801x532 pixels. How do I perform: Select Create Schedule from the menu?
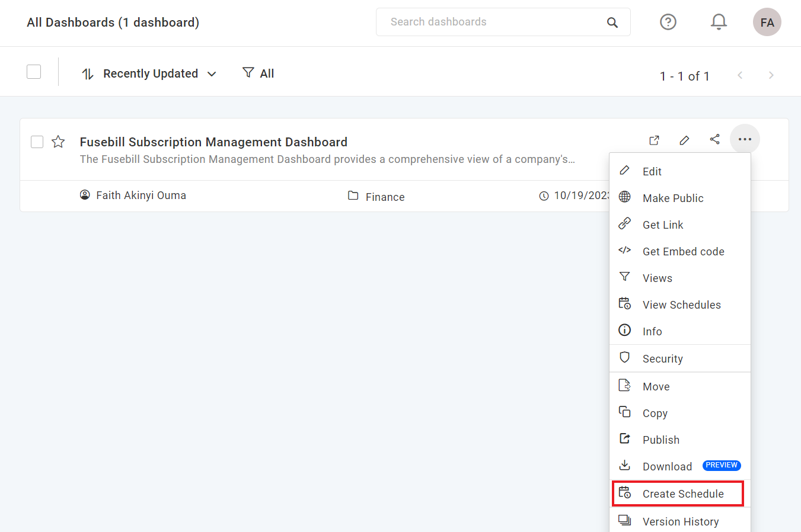click(682, 493)
